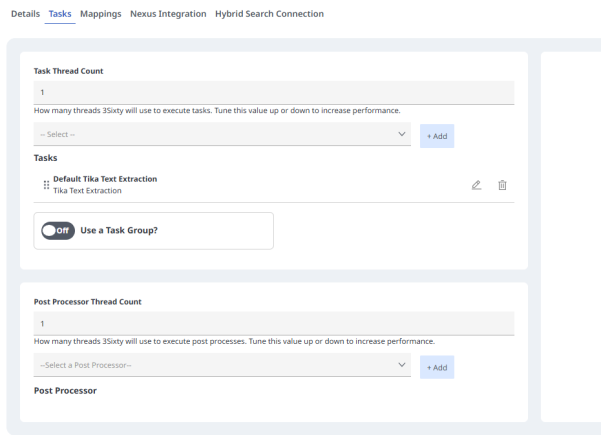
Task: Open the Hybrid Search Connection tab
Action: click(269, 14)
